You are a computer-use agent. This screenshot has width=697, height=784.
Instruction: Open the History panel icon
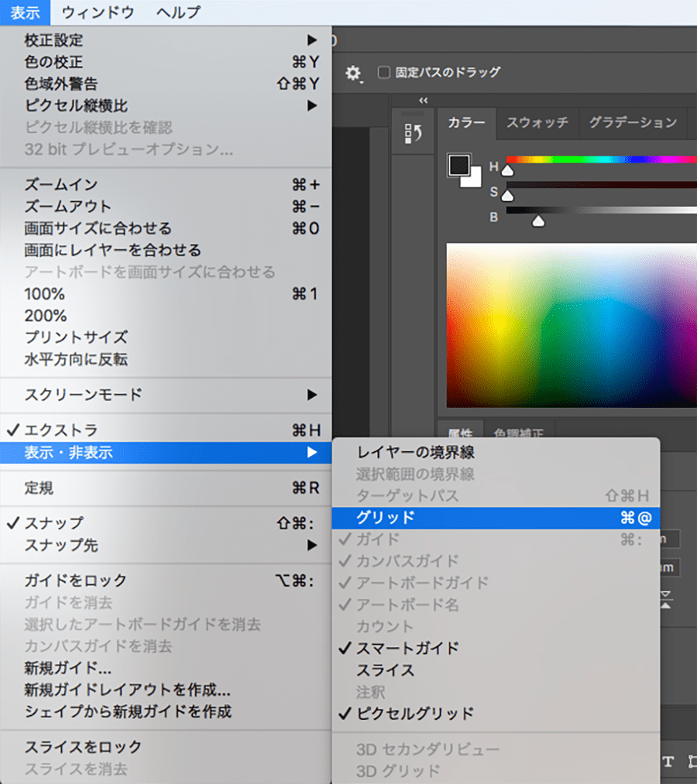click(413, 134)
